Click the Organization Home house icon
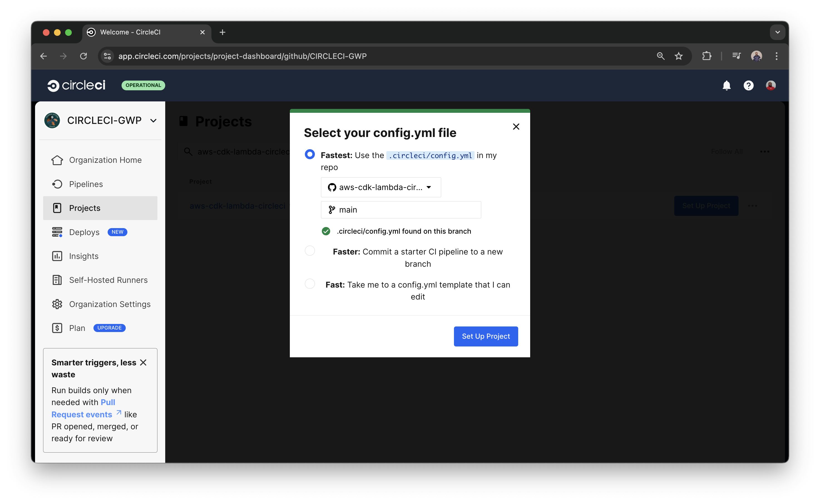Image resolution: width=820 pixels, height=504 pixels. pyautogui.click(x=57, y=160)
